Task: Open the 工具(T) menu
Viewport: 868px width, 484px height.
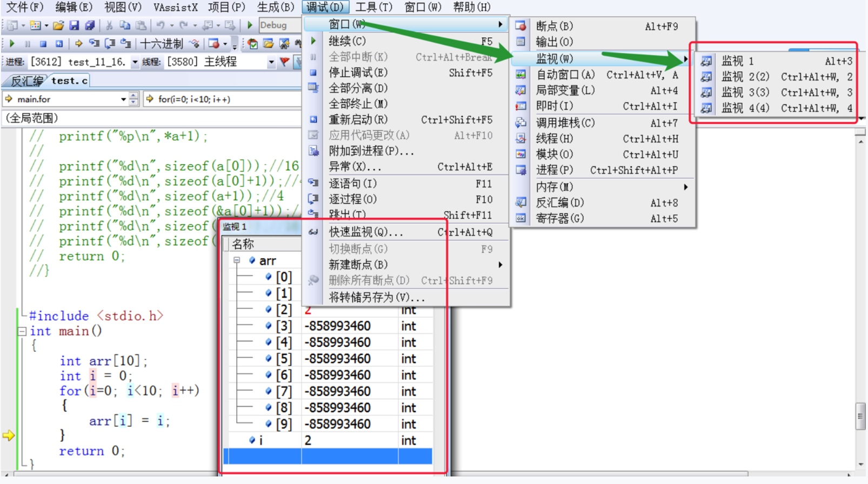Action: click(x=374, y=7)
